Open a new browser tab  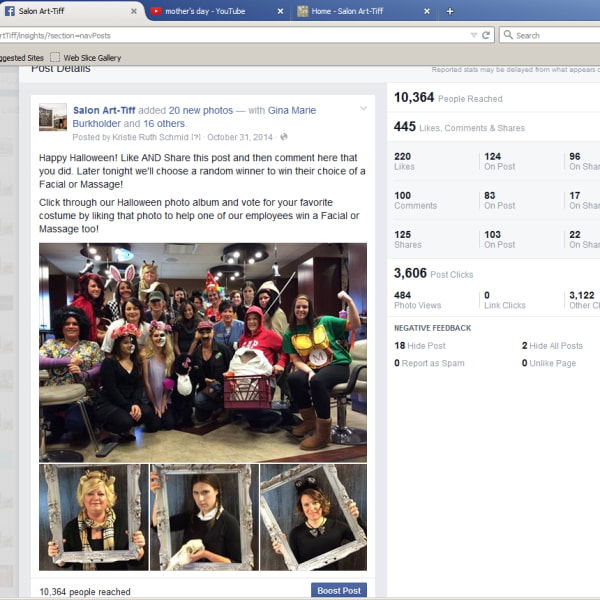tap(450, 11)
